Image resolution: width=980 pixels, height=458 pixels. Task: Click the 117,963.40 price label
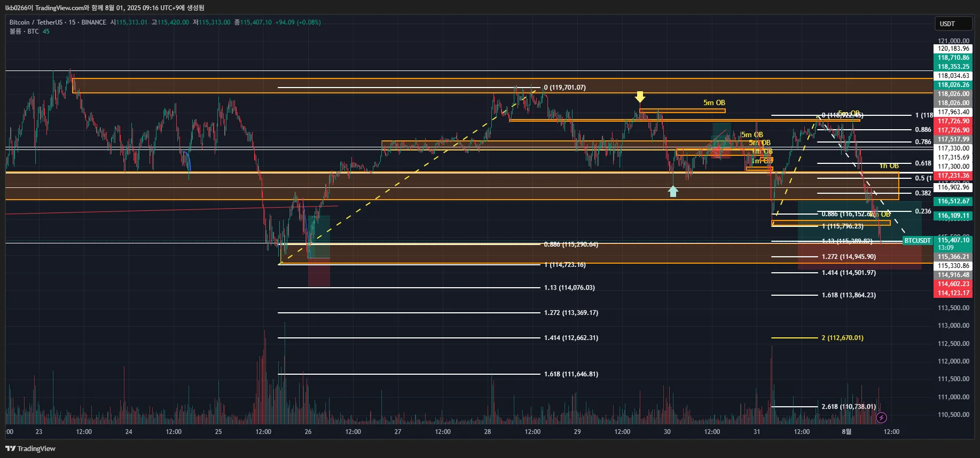953,112
